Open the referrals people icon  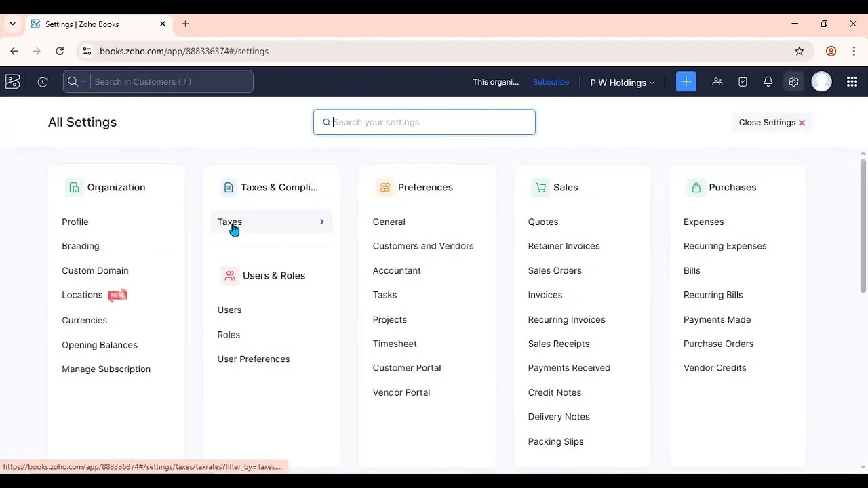click(717, 82)
